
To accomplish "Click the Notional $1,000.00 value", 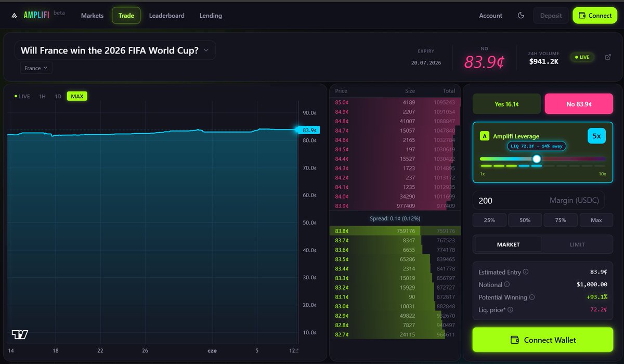I will point(591,284).
